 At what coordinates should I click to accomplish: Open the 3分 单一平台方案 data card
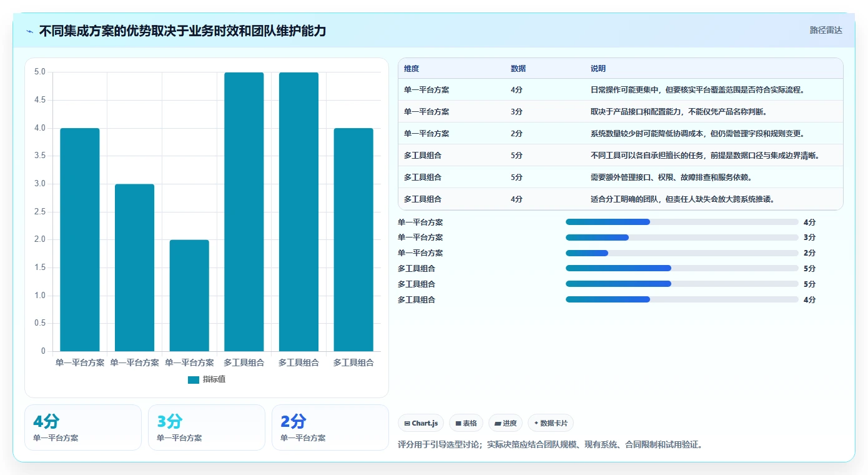point(207,427)
